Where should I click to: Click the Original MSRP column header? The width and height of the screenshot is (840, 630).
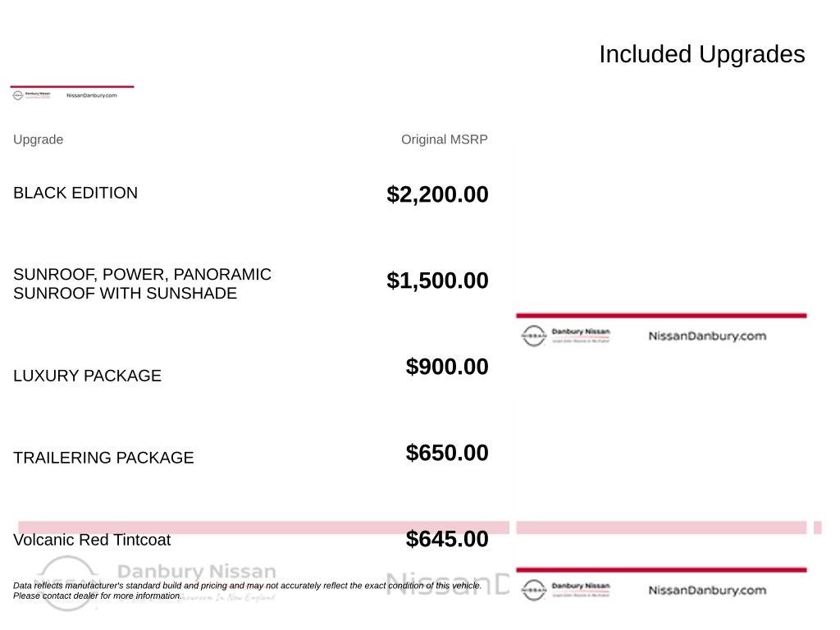[x=444, y=139]
